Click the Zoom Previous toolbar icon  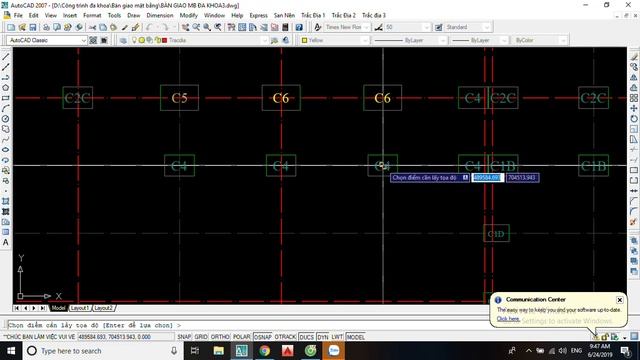[218, 27]
